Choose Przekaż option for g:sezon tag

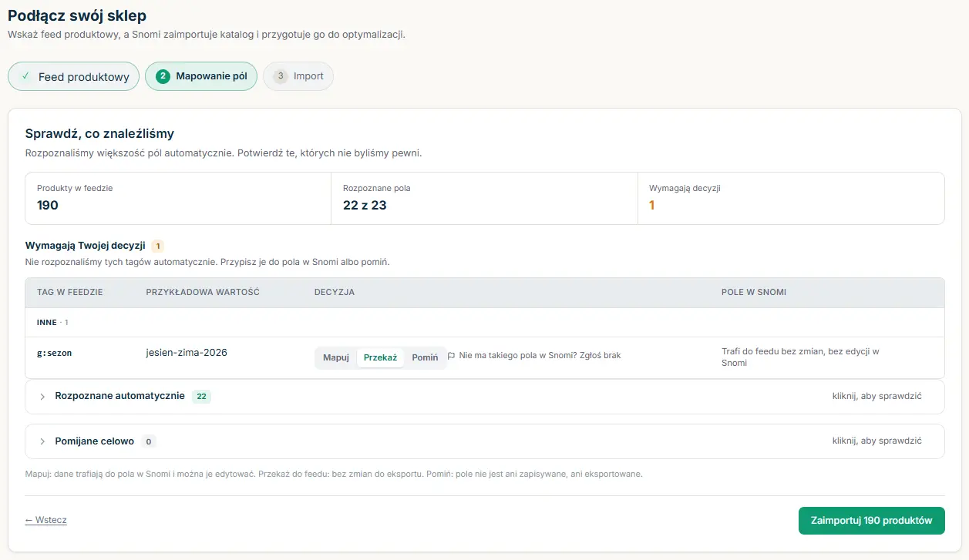380,357
